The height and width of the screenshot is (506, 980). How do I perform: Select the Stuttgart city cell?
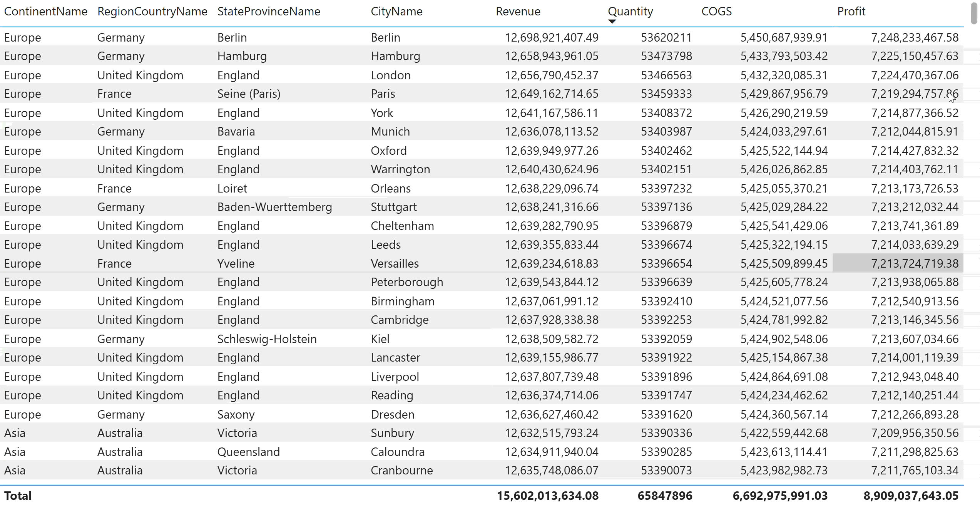click(394, 207)
